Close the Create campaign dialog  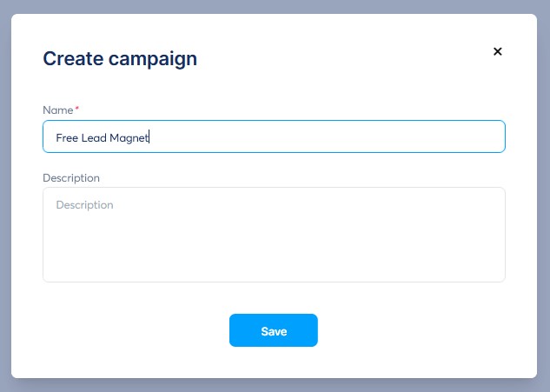(x=498, y=51)
